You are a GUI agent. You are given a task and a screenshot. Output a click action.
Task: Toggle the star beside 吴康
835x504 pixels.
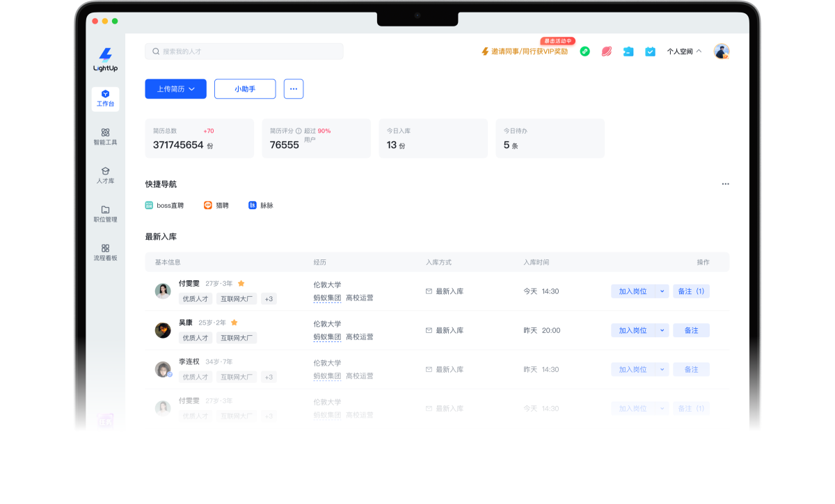click(x=234, y=323)
